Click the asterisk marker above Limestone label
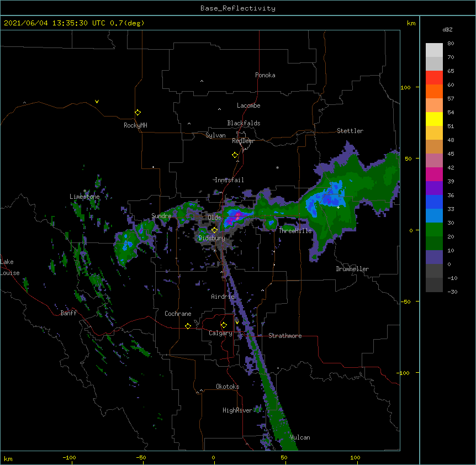 [x=85, y=191]
